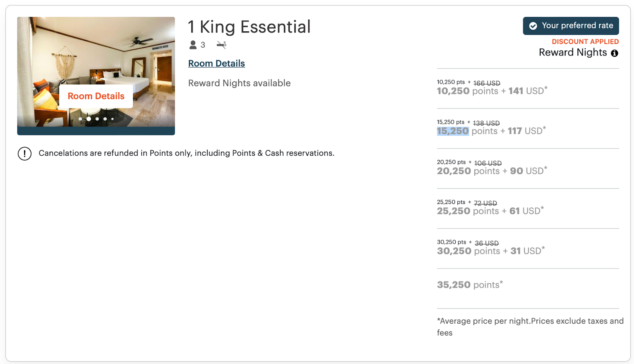Click the exclamation alert icon beside cancelation notice
This screenshot has width=634, height=364.
(25, 153)
